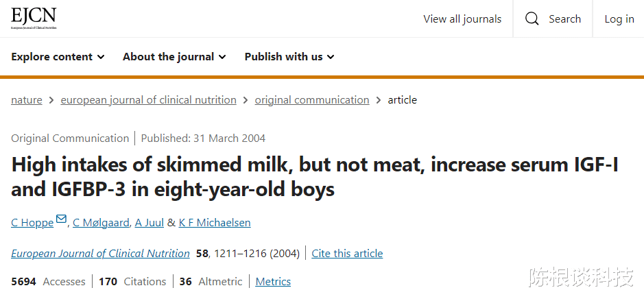
Task: Open author C Mølgaard's details
Action: pyautogui.click(x=103, y=222)
